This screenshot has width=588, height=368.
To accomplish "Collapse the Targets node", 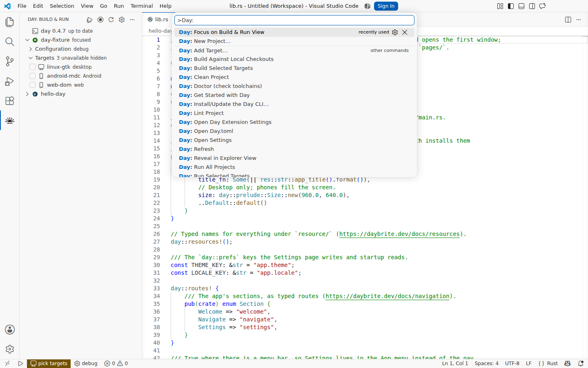I will [x=31, y=58].
